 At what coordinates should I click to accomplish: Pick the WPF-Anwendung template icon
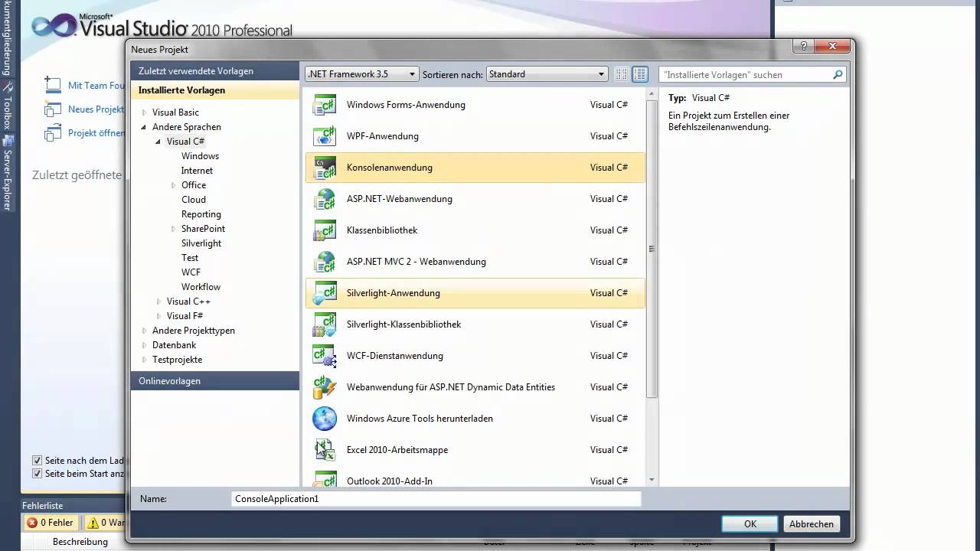tap(325, 136)
